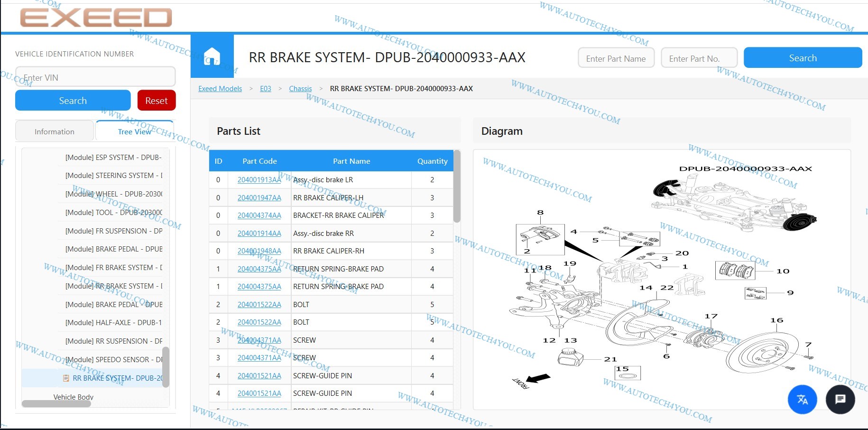868x430 pixels.
Task: Click callout number 21 on the diagram
Action: click(610, 359)
